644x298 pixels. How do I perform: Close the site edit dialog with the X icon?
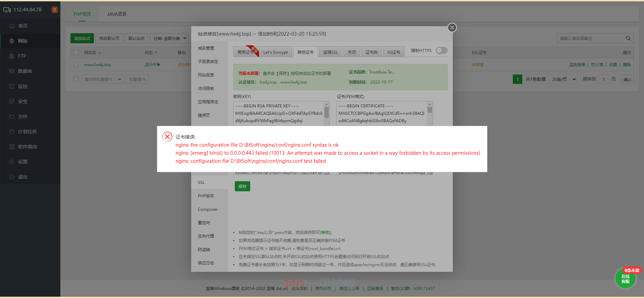point(452,28)
